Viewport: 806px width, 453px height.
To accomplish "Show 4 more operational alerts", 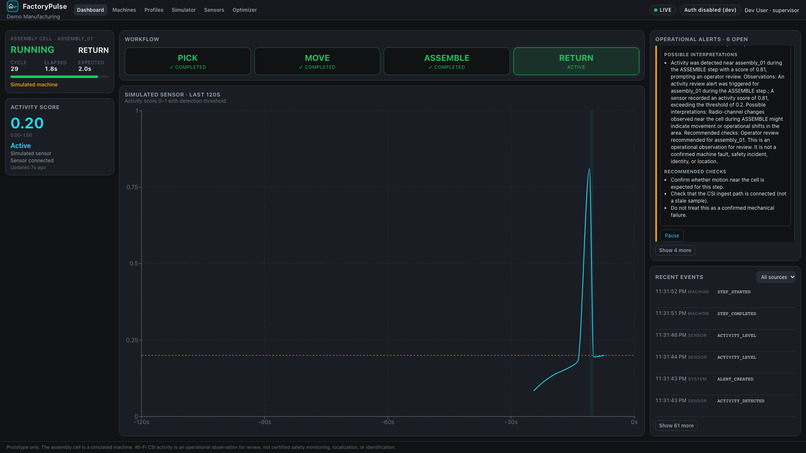I will coord(675,250).
